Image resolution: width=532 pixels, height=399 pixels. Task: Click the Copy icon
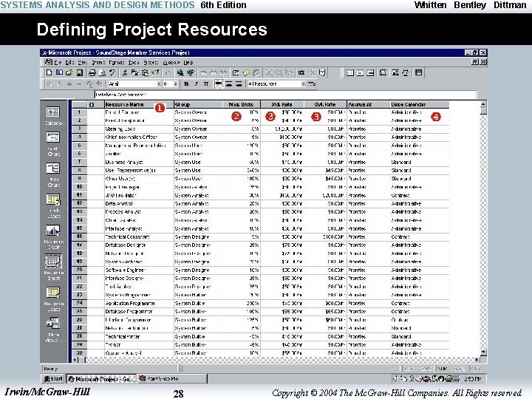134,72
